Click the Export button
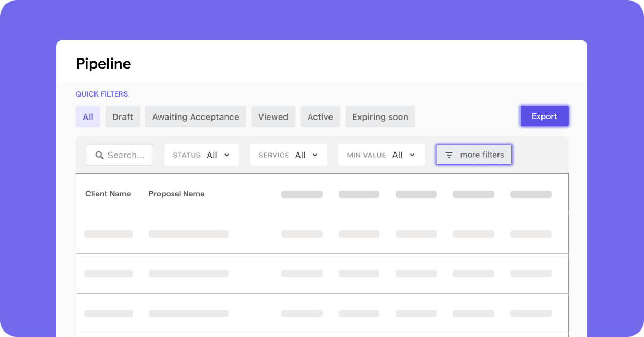The width and height of the screenshot is (644, 337). click(x=544, y=116)
